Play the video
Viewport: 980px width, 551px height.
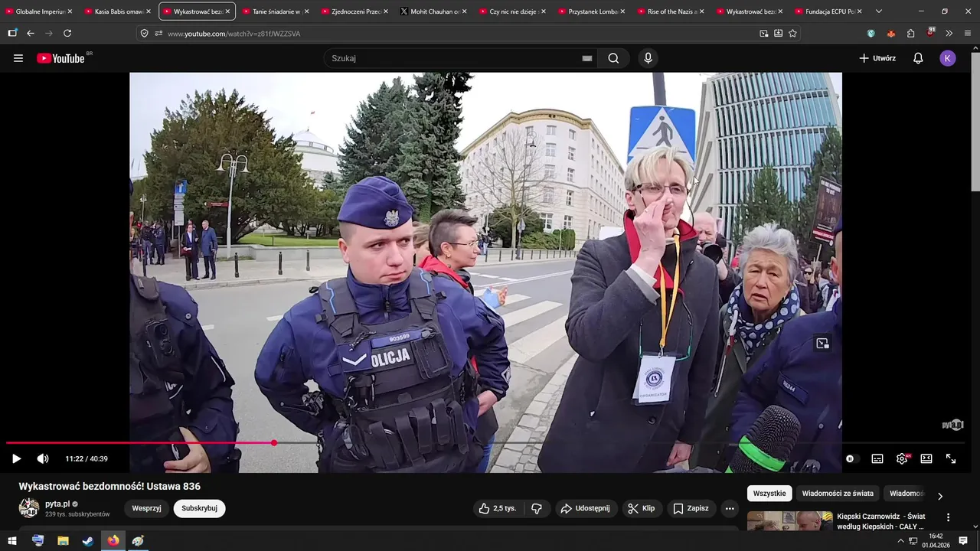[16, 459]
